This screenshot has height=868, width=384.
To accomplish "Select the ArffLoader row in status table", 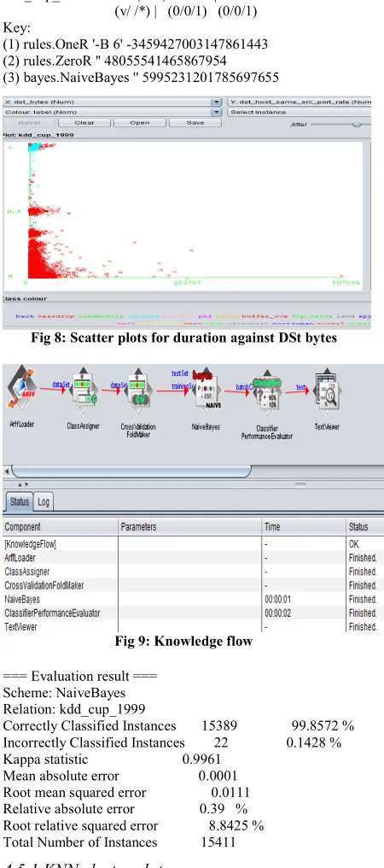I will (193, 557).
